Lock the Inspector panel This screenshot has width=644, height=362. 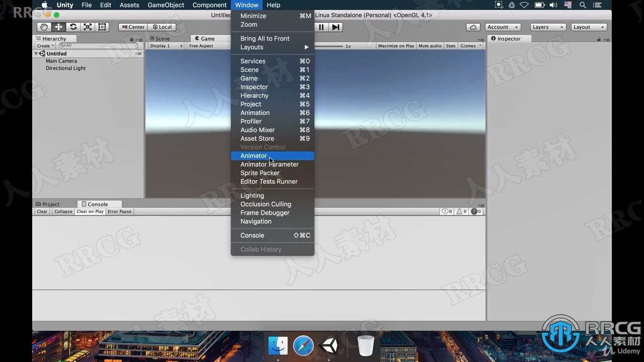(x=599, y=39)
